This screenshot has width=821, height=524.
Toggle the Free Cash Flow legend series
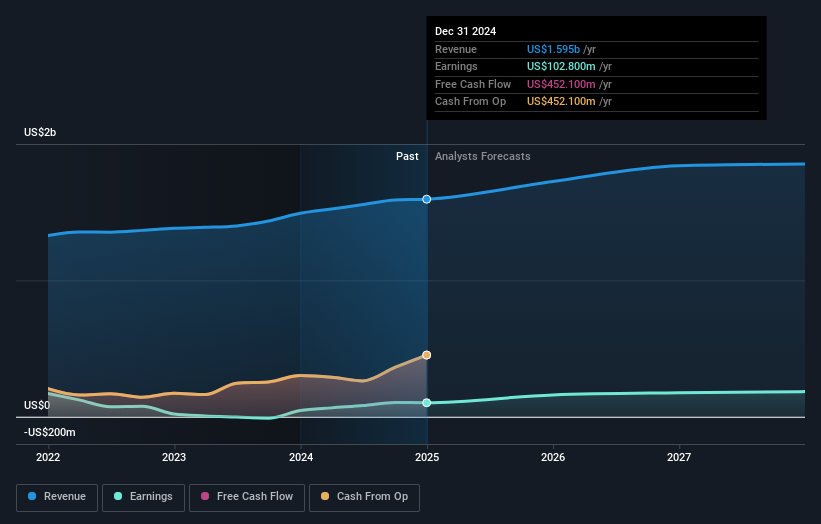pyautogui.click(x=247, y=497)
